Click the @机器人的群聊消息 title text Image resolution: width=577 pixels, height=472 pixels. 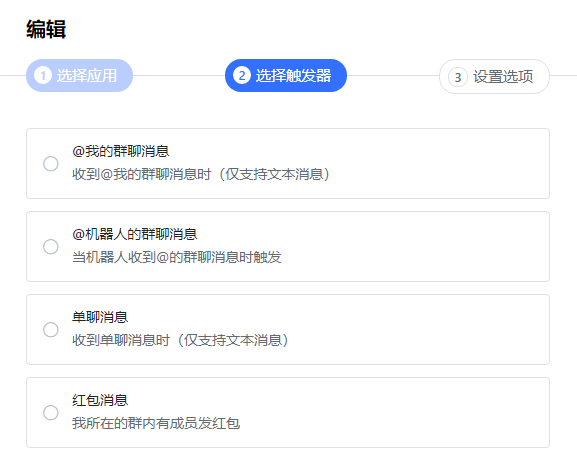point(135,234)
